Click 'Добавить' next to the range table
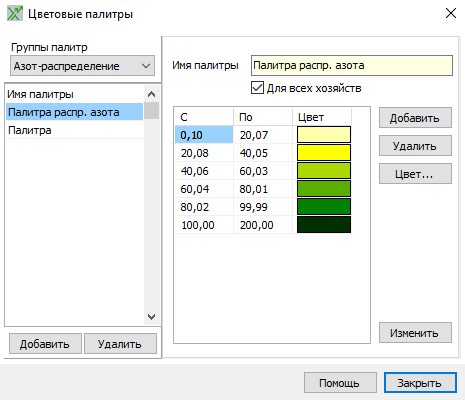This screenshot has height=400, width=465. [x=415, y=118]
